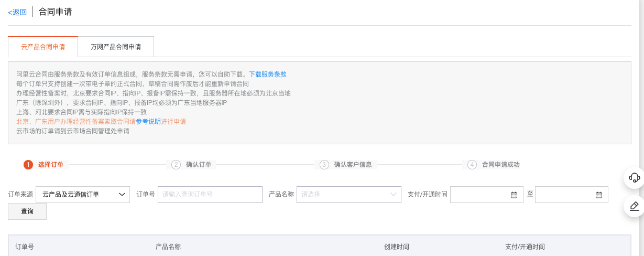Expand the 订单来源 dropdown

click(x=83, y=195)
